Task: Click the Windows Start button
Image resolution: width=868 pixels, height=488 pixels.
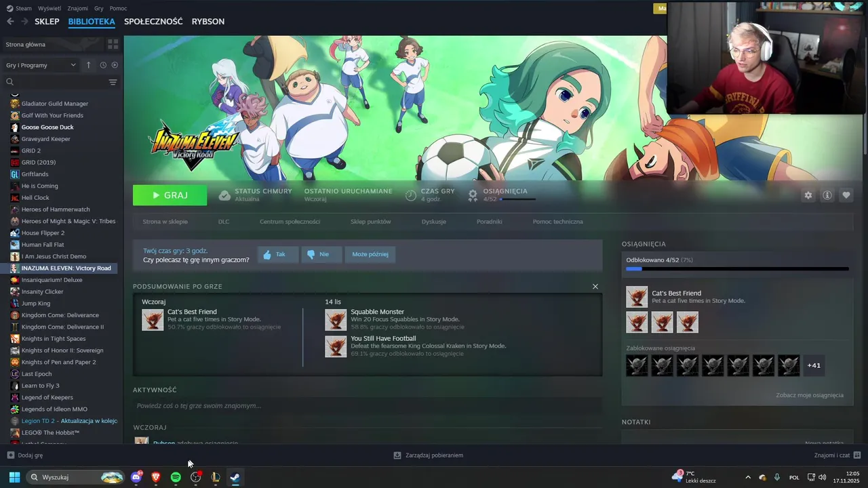Action: tap(14, 477)
